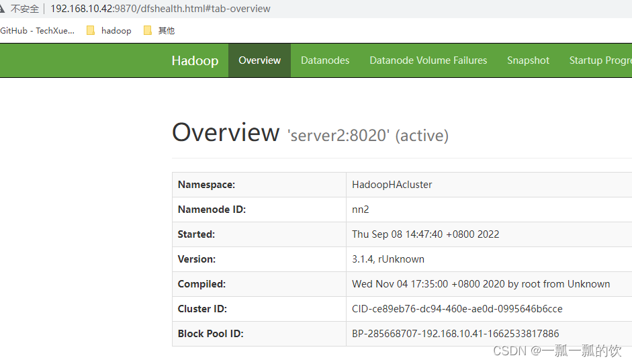Click the Version: label
The width and height of the screenshot is (632, 364).
point(197,259)
